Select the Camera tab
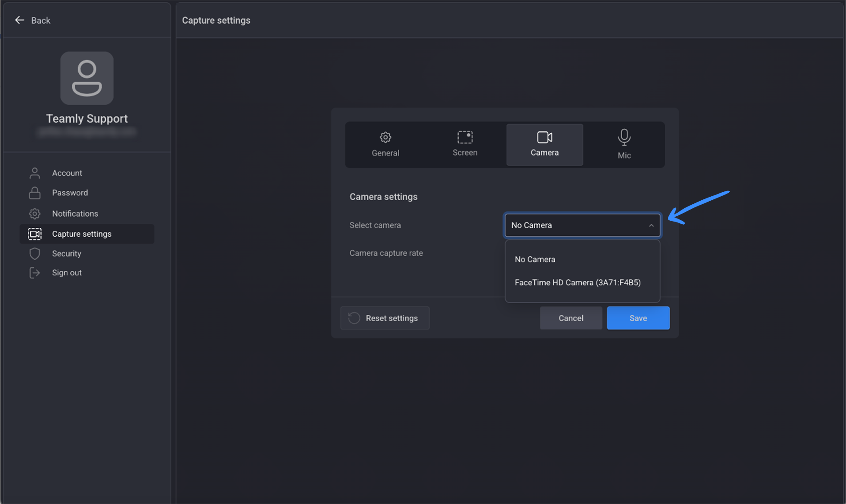This screenshot has width=846, height=504. point(545,145)
